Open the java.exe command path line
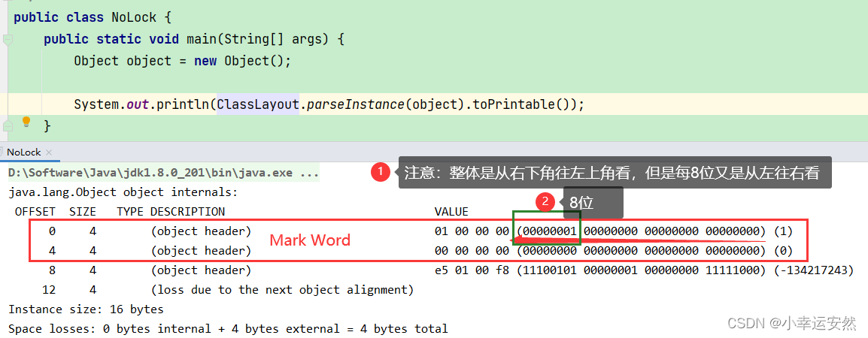The width and height of the screenshot is (868, 338). tap(163, 174)
